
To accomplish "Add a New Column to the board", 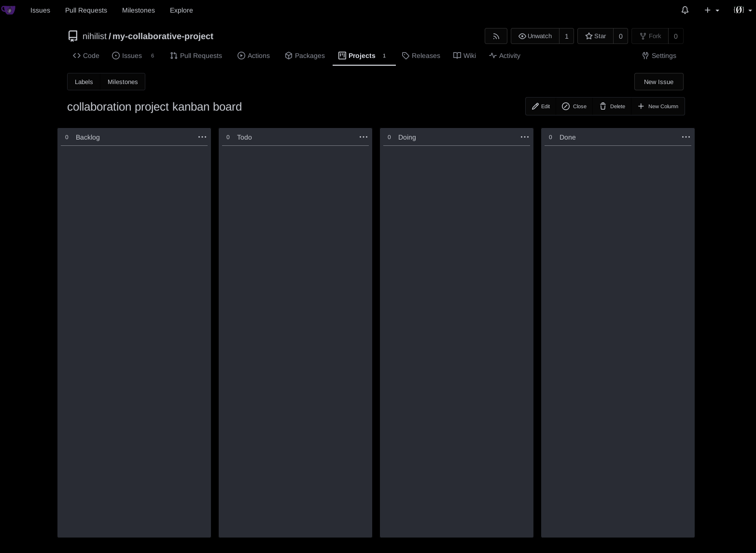I will tap(658, 106).
